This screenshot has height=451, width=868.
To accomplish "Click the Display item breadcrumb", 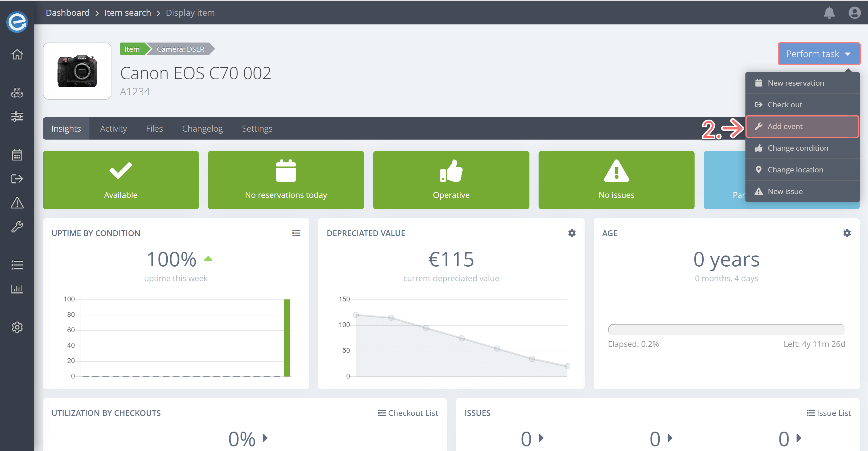I will (x=190, y=13).
